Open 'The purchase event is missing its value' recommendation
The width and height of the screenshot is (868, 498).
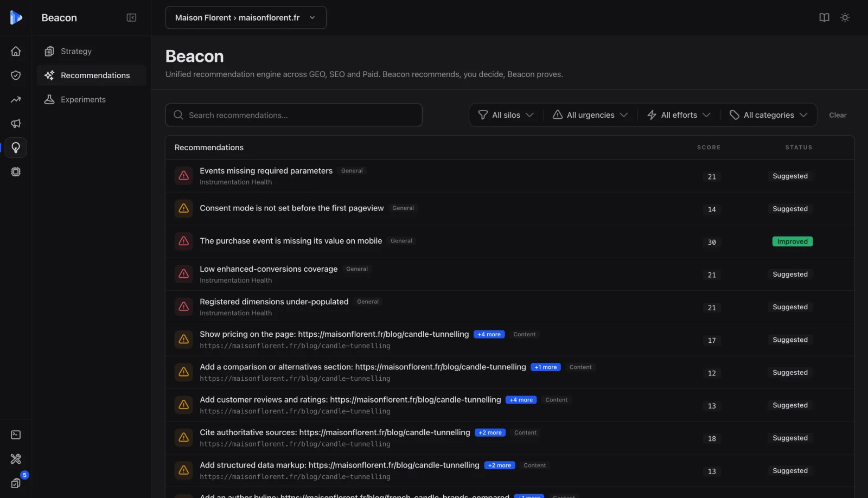click(x=291, y=241)
